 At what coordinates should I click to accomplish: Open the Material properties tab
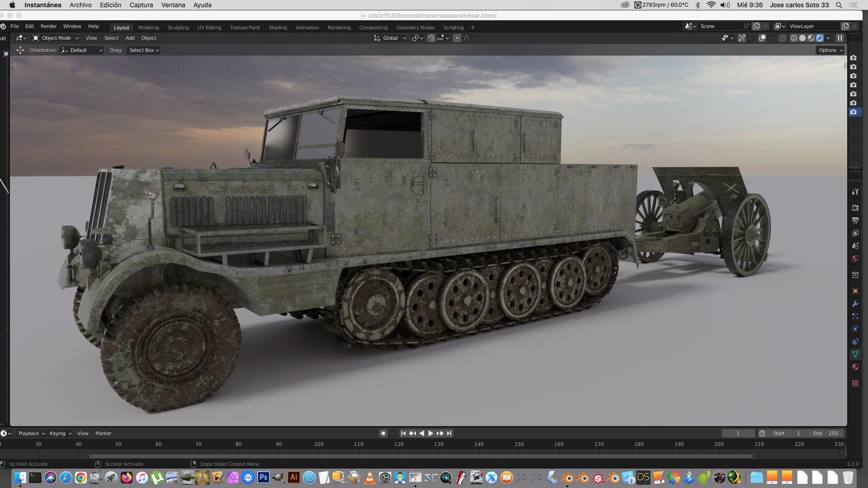(x=855, y=367)
